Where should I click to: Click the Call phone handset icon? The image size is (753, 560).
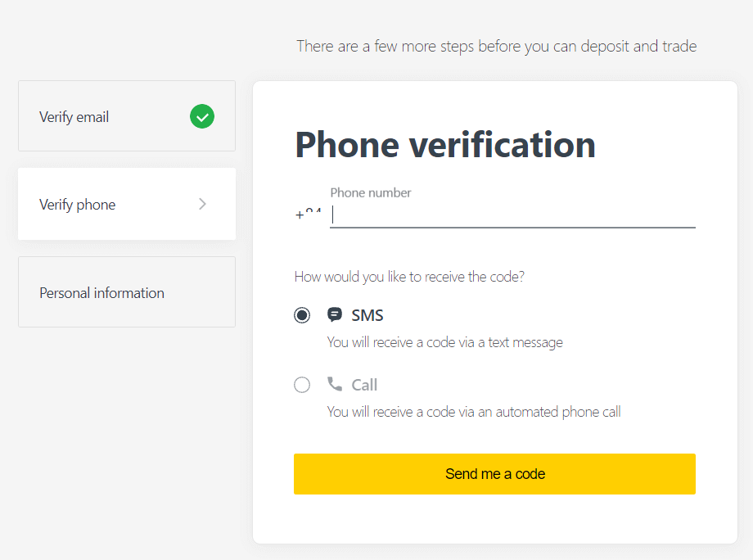point(335,384)
